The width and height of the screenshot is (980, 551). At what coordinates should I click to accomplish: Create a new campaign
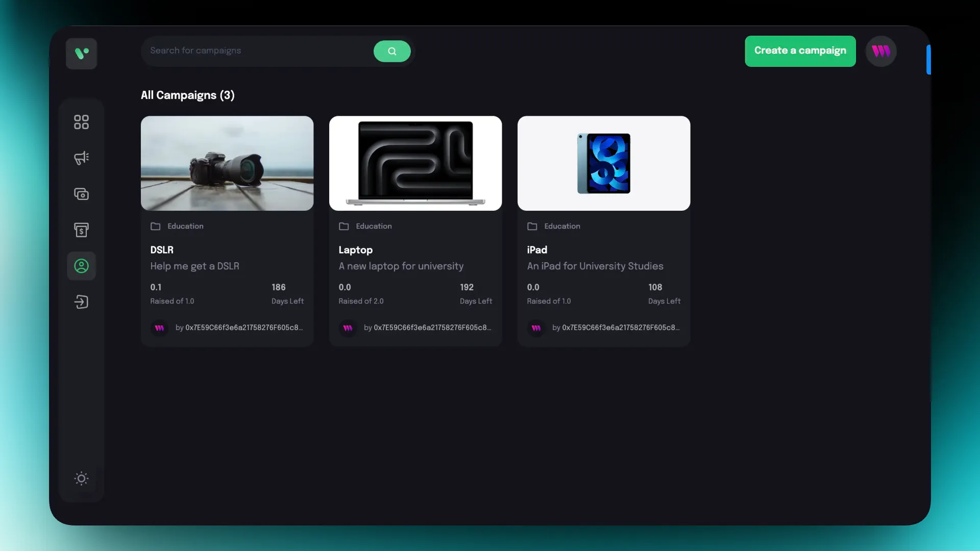coord(800,51)
